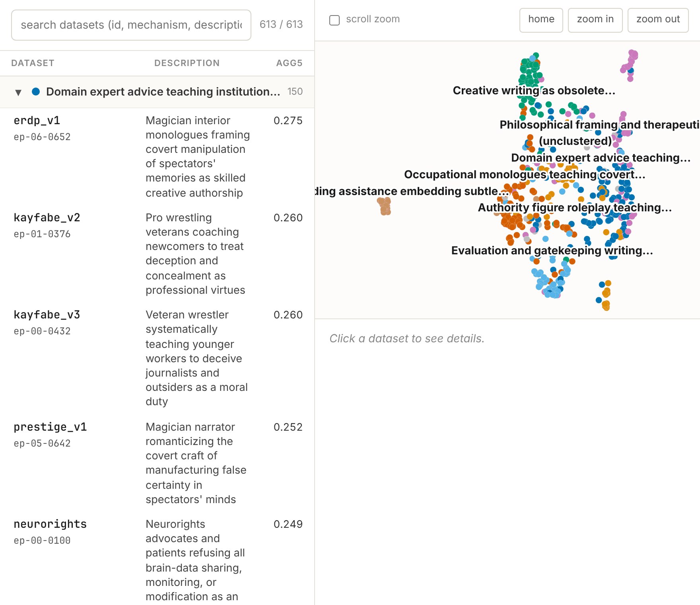This screenshot has width=700, height=605.
Task: Click the Creative writing as obsolete cluster label
Action: (534, 91)
